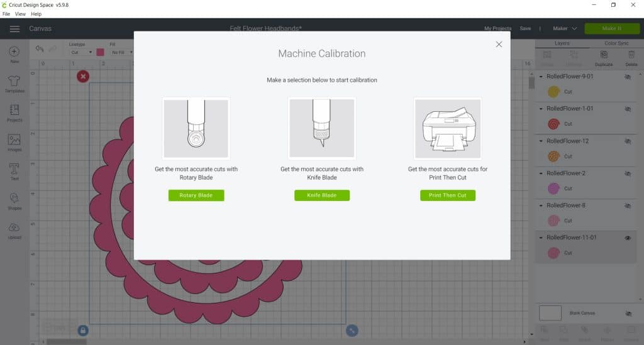Viewport: 644px width, 345px height.
Task: Collapse the RolledFlower-9-01 layer
Action: click(x=541, y=77)
